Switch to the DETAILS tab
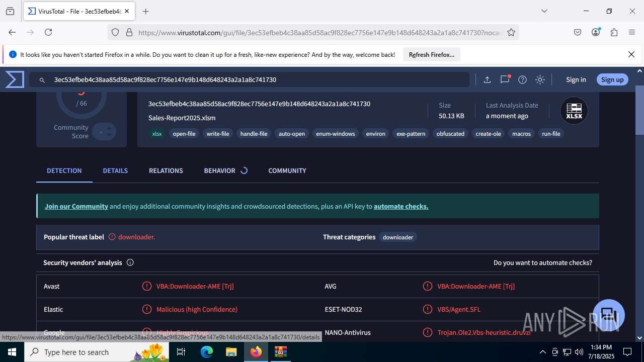Viewport: 644px width, 362px height. [x=115, y=170]
